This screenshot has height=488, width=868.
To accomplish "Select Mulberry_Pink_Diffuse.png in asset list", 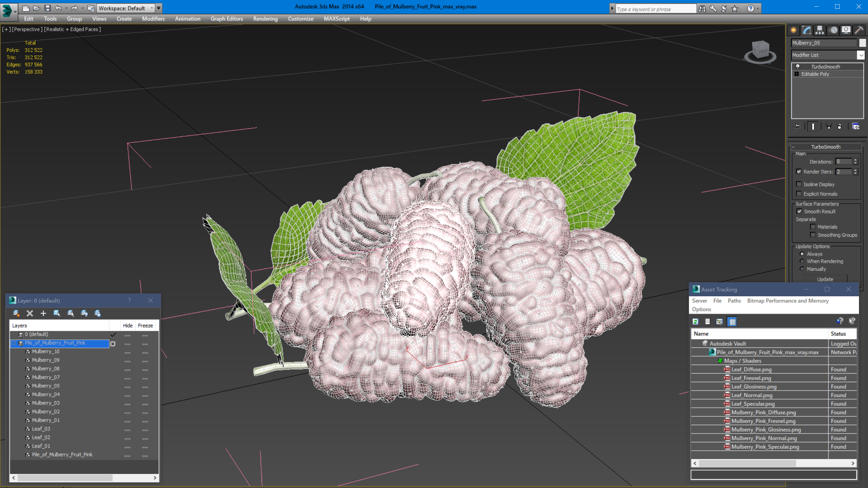I will tap(763, 413).
